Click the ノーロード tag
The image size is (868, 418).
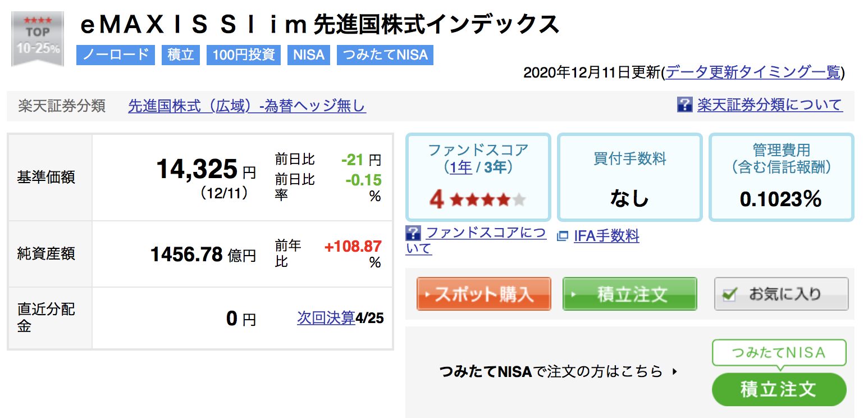coord(116,54)
